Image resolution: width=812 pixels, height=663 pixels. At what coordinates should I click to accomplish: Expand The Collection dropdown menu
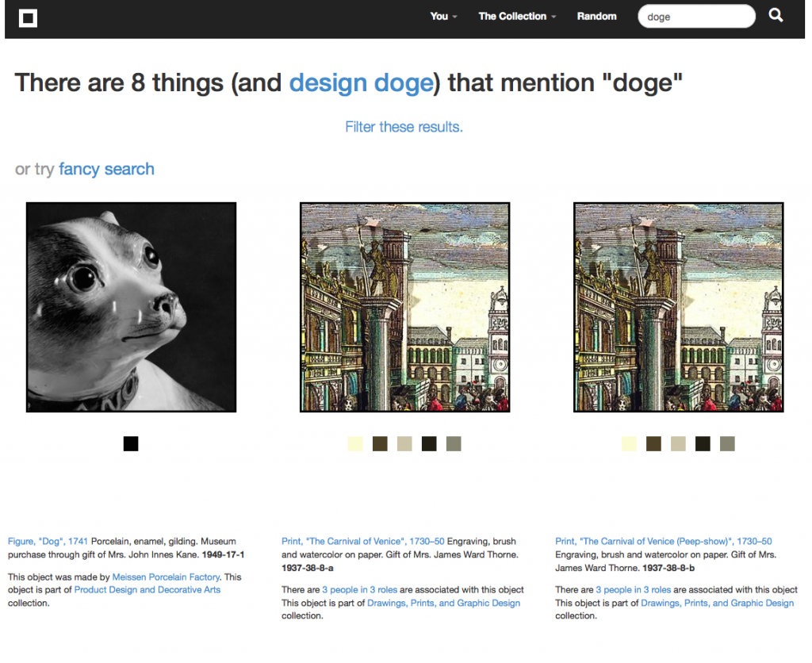tap(517, 17)
